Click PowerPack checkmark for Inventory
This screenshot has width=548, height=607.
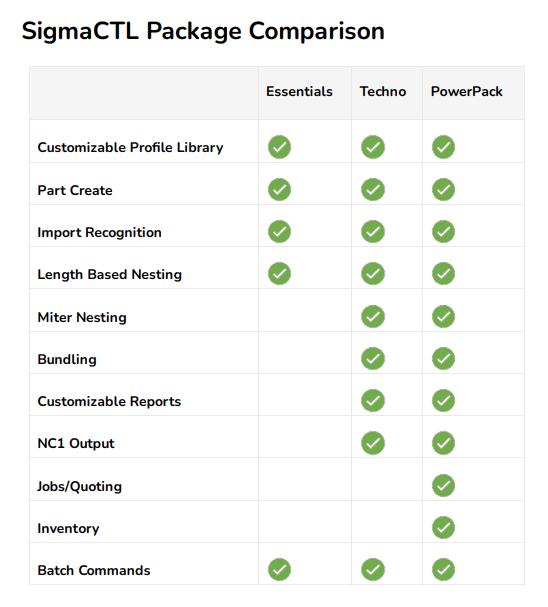coord(444,528)
